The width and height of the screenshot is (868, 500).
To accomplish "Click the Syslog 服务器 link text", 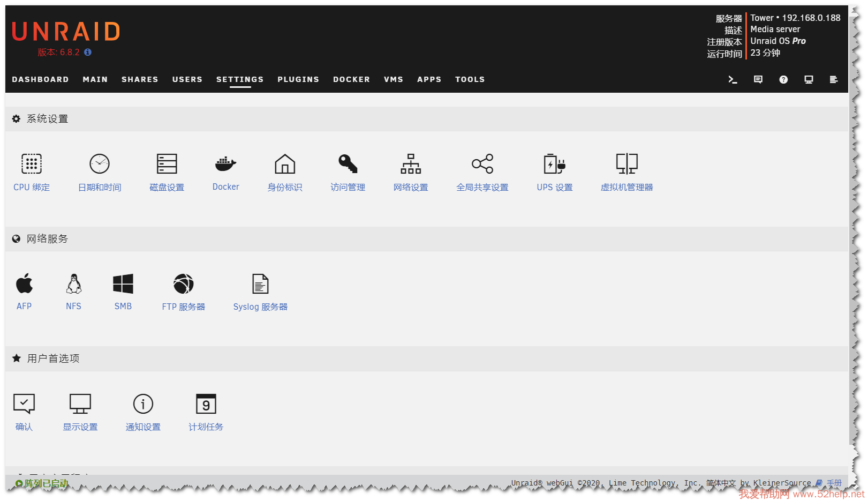I will pyautogui.click(x=260, y=307).
